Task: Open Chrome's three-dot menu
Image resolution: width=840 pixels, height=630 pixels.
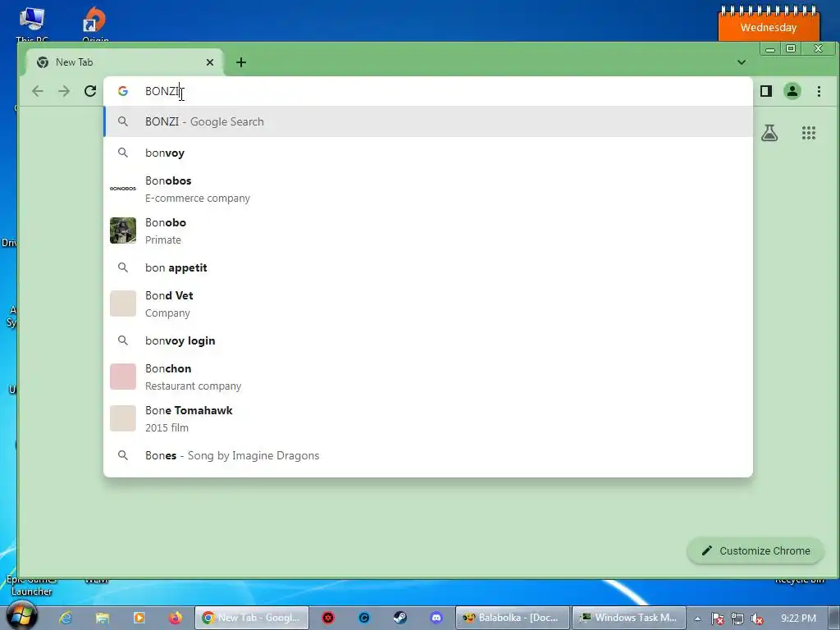Action: pyautogui.click(x=819, y=91)
